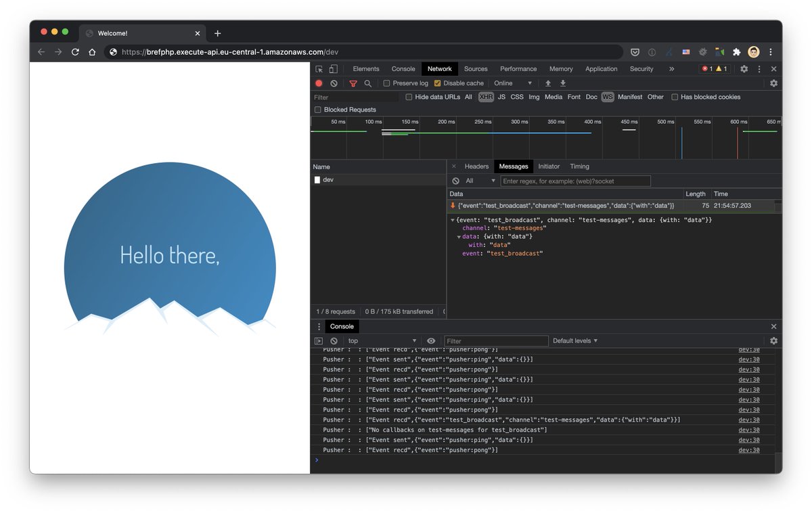Click the inspect element picker icon
Image resolution: width=812 pixels, height=513 pixels.
pyautogui.click(x=319, y=69)
